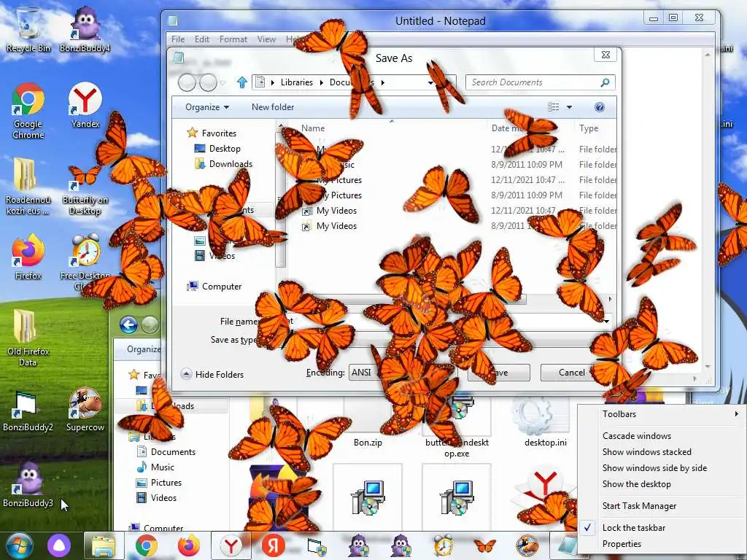
Task: Click New folder in Save As dialog
Action: (x=273, y=107)
